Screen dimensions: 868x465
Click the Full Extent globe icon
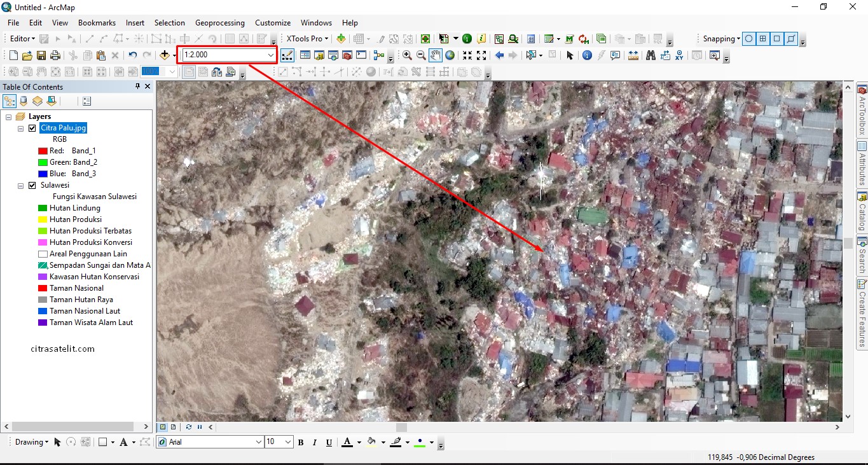click(x=450, y=55)
